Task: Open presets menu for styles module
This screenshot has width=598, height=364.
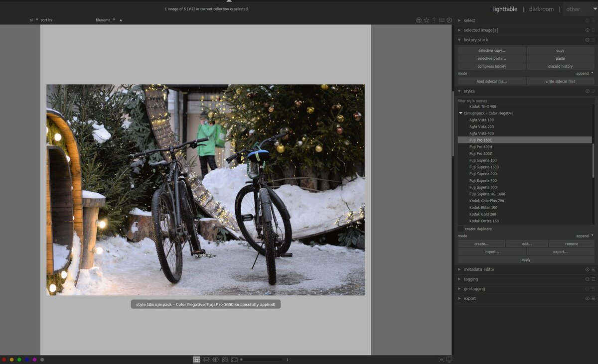Action: 593,91
